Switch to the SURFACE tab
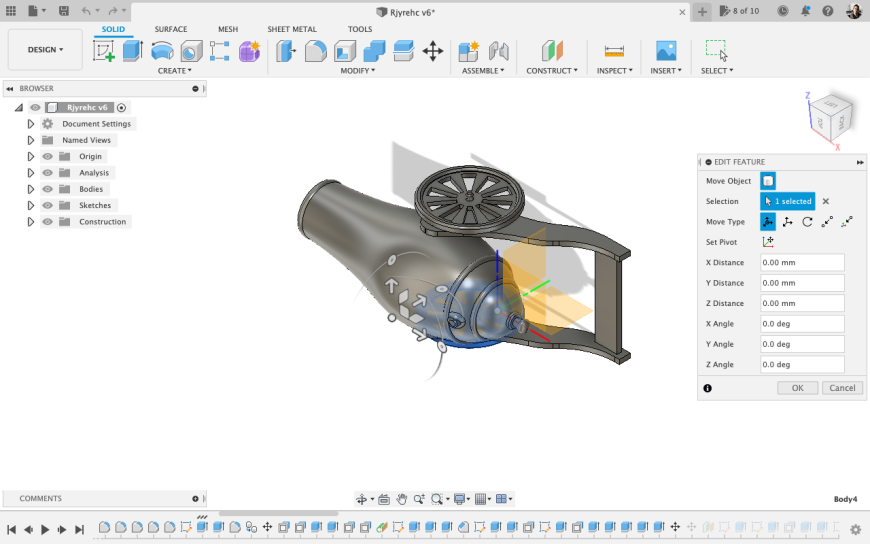This screenshot has height=544, width=870. pos(171,29)
